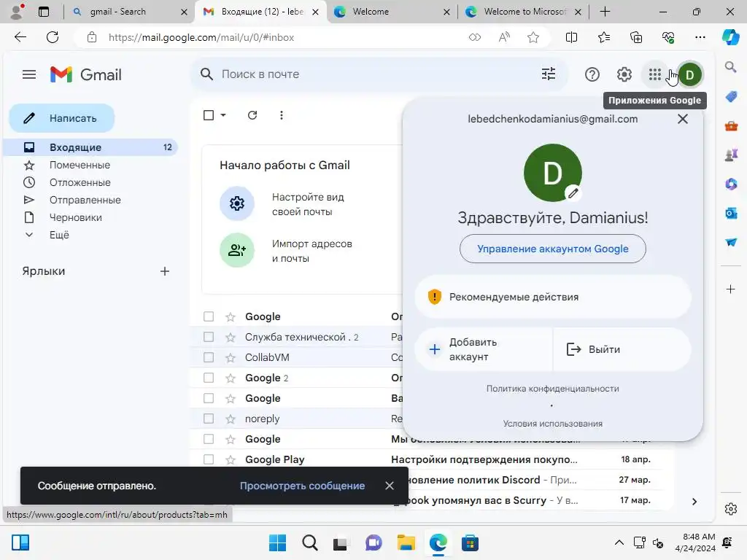Screen dimensions: 747x560
Task: Open Gmail settings gear
Action: 624,74
